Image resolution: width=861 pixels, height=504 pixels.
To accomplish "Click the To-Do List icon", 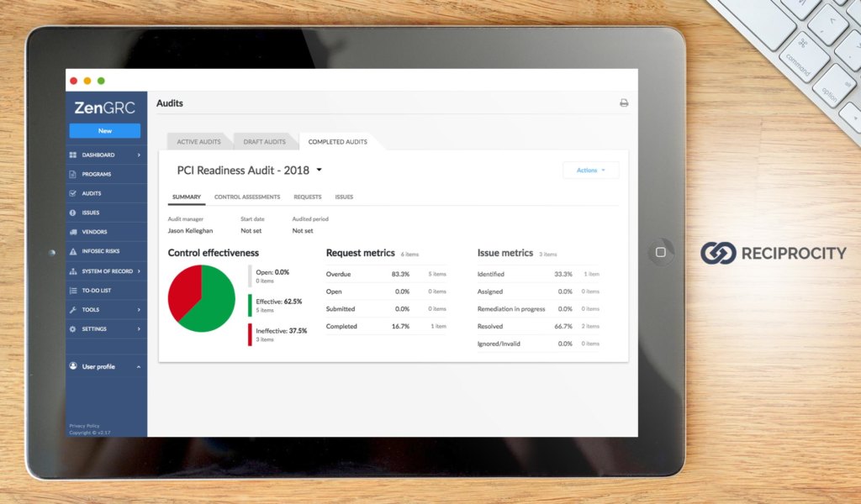I will point(72,290).
